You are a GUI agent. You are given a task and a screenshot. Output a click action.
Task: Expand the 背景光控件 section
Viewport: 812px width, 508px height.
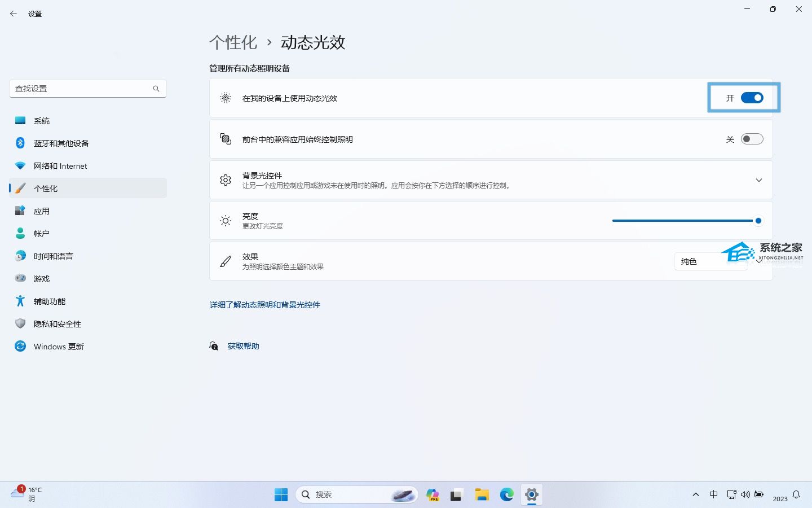(758, 180)
